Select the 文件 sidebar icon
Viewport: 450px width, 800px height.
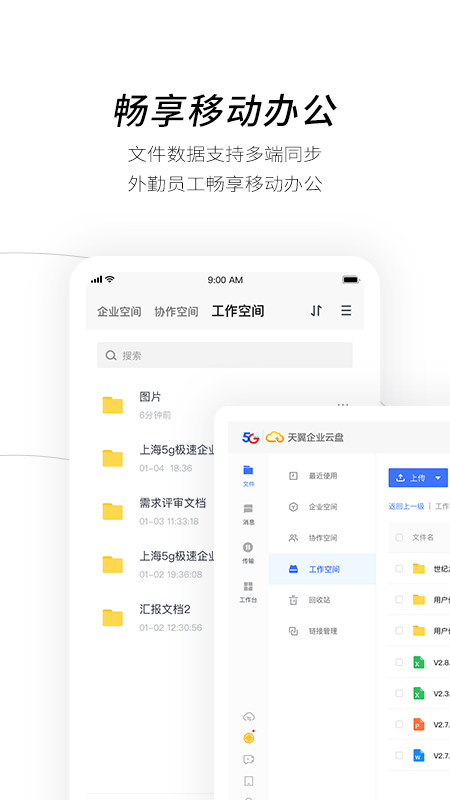[248, 476]
